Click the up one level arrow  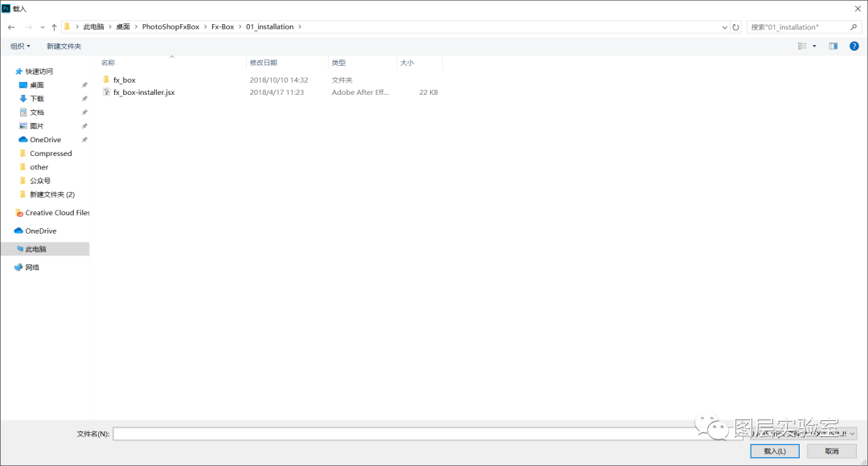tap(54, 27)
